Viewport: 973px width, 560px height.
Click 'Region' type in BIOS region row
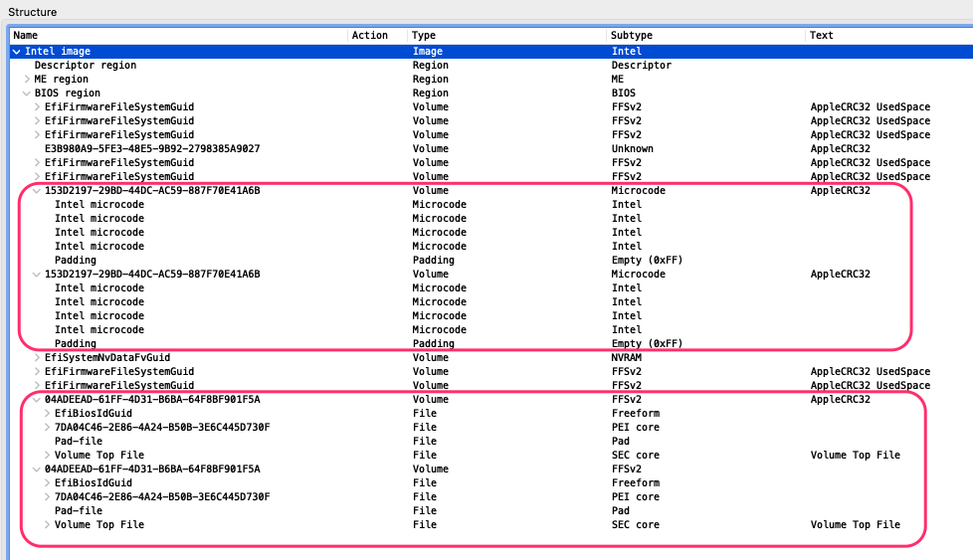point(430,93)
